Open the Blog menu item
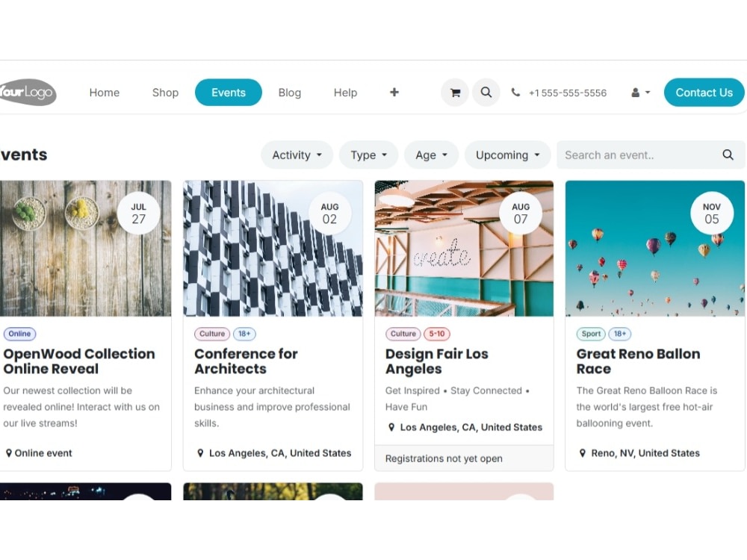This screenshot has height=560, width=747. 290,93
